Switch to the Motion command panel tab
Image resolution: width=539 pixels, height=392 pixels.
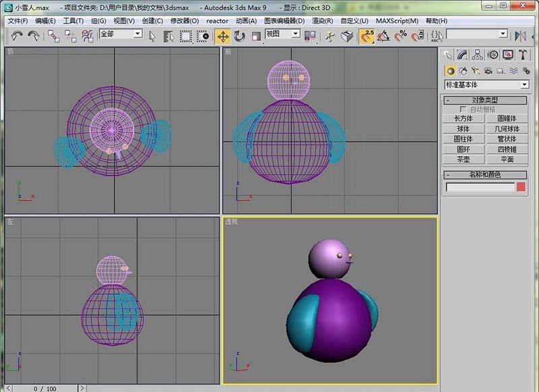click(x=493, y=55)
